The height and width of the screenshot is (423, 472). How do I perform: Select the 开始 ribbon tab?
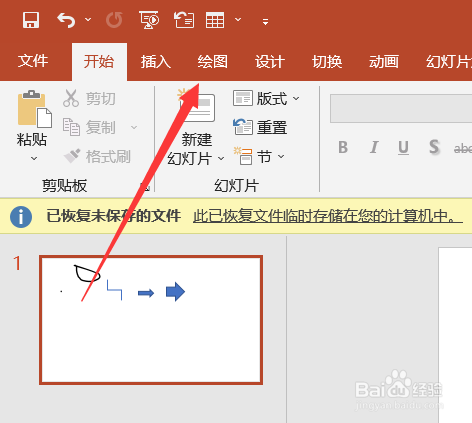coord(99,62)
